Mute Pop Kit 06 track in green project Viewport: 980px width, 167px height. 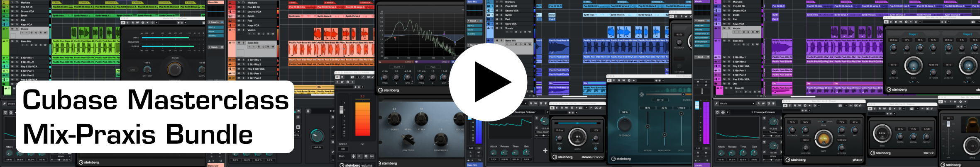pyautogui.click(x=12, y=7)
